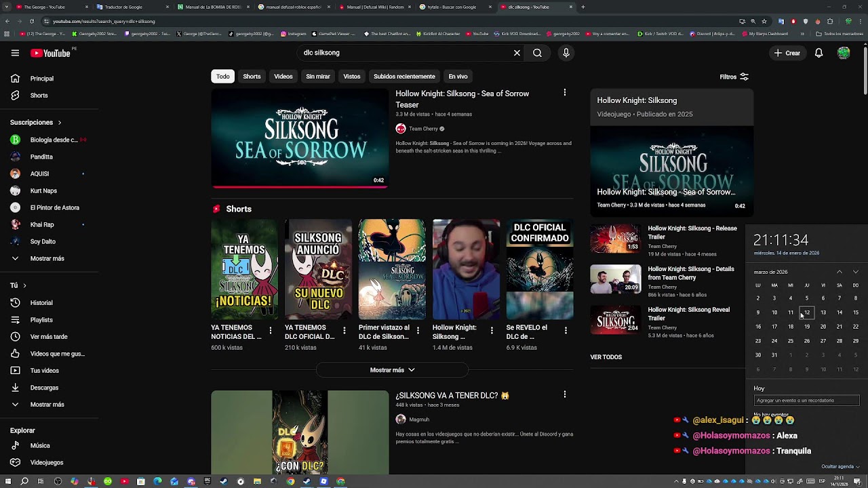Open options for Se REVELO el DLC short
The image size is (868, 488).
click(x=566, y=331)
